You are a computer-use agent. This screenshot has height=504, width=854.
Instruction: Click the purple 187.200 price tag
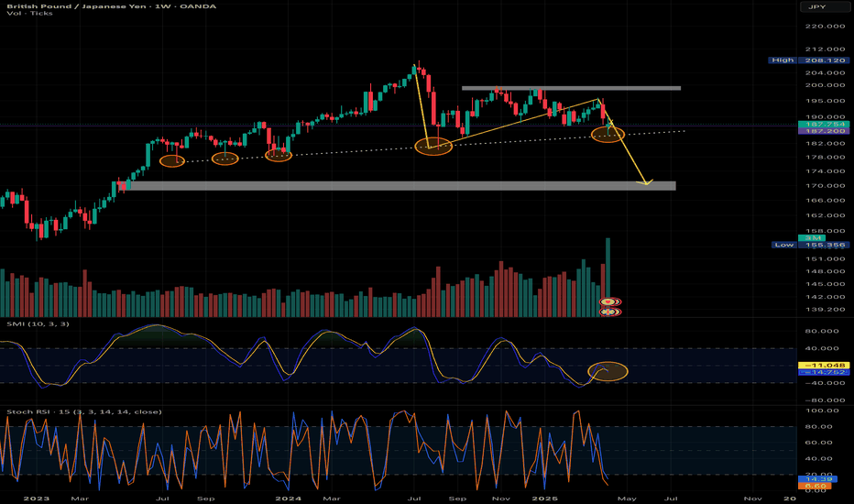pos(823,131)
